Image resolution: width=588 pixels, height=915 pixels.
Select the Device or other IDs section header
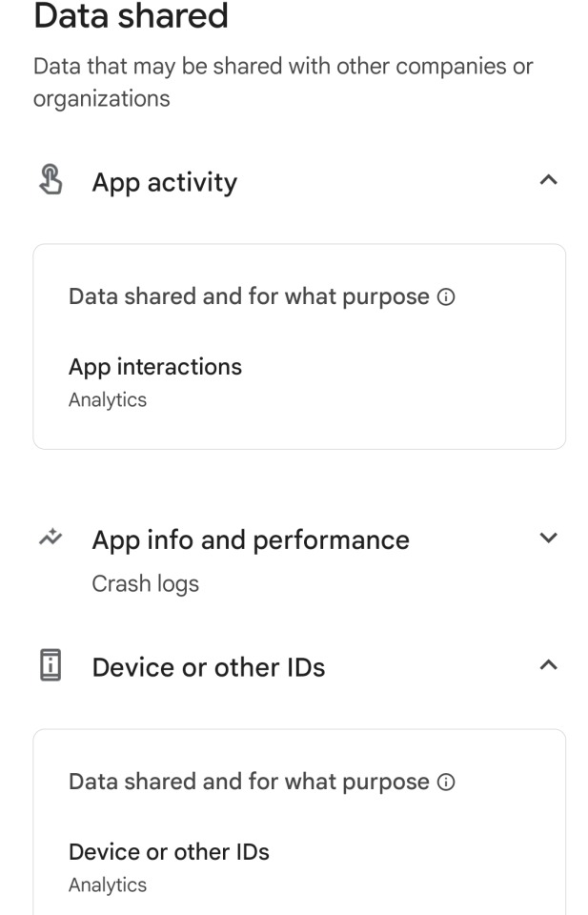click(208, 667)
